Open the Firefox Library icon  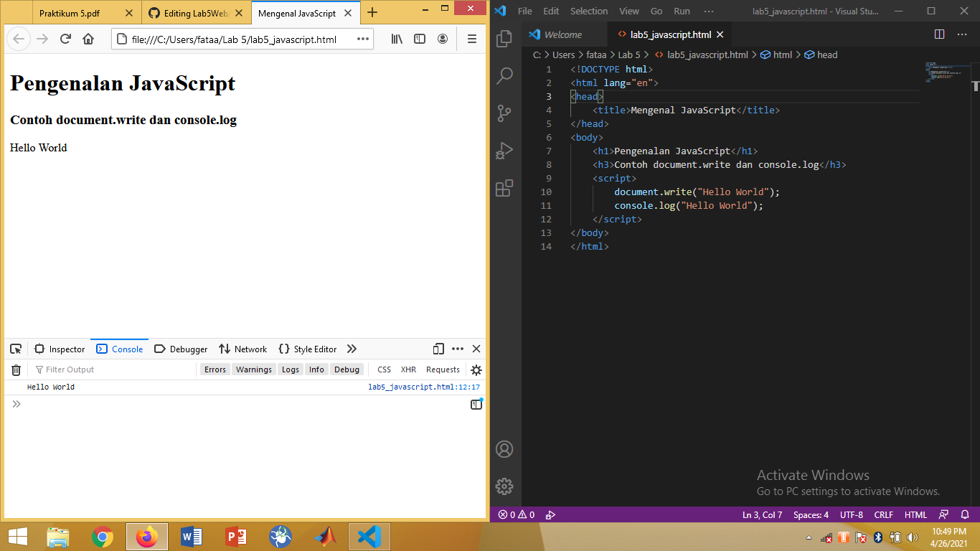tap(396, 39)
